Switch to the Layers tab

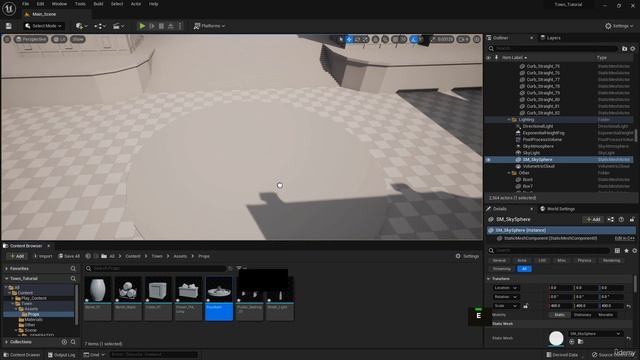point(550,38)
